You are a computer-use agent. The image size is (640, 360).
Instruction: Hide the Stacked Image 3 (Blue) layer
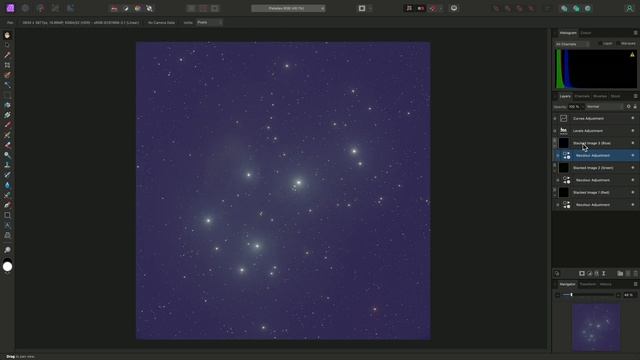click(633, 143)
